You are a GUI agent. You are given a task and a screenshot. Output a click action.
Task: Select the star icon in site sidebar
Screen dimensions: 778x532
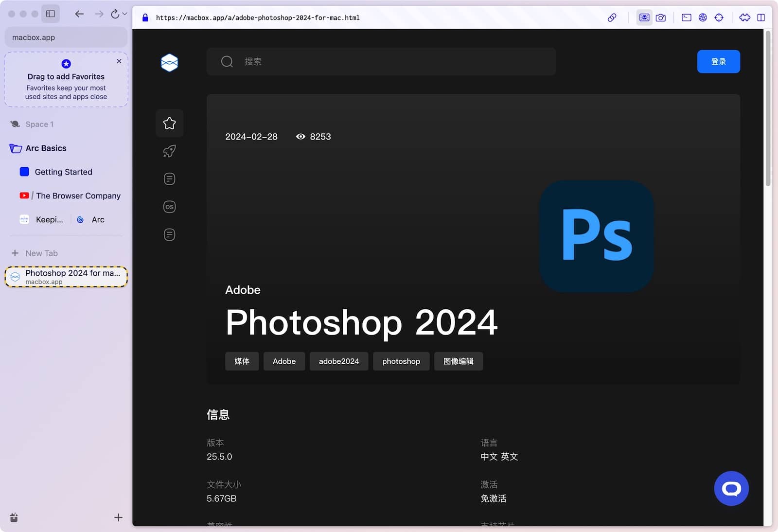[x=169, y=123]
